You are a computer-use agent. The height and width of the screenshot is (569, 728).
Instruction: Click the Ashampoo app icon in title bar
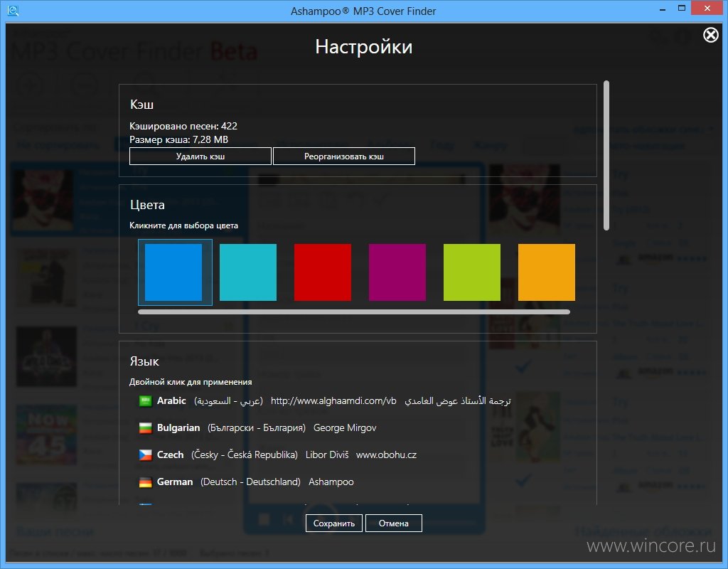13,10
